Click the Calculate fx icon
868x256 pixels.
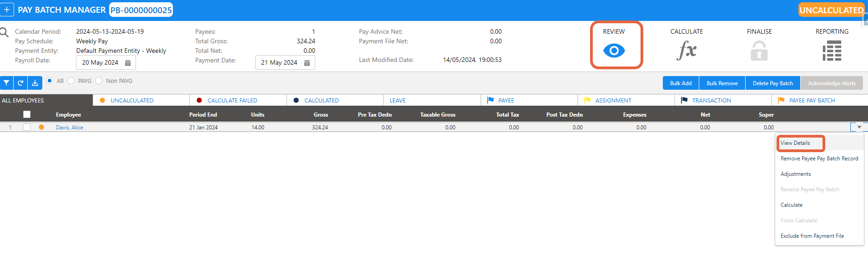[x=686, y=50]
